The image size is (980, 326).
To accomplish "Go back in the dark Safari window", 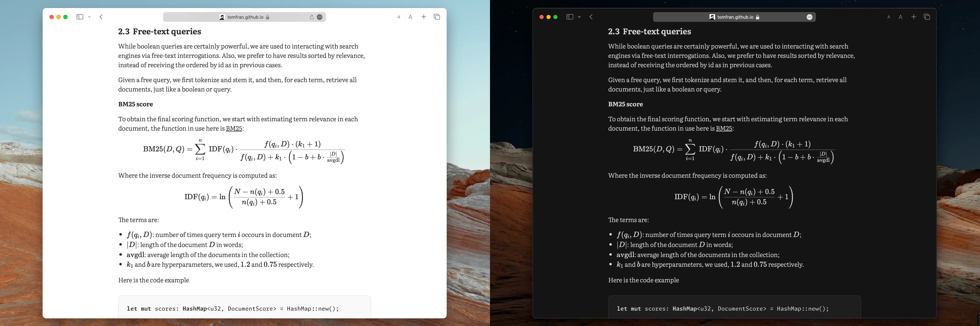I will pos(591,17).
